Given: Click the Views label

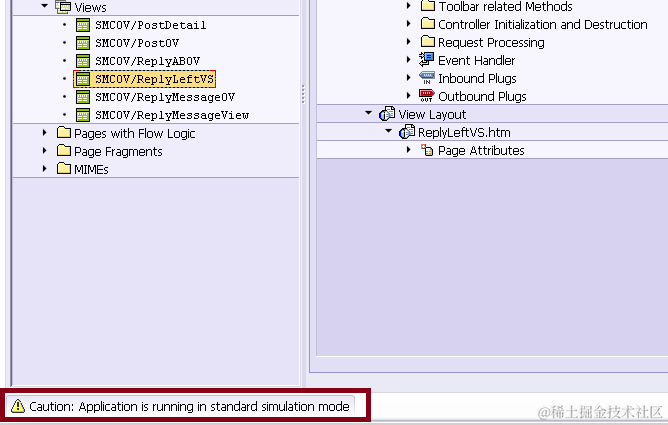Looking at the screenshot, I should coord(90,7).
